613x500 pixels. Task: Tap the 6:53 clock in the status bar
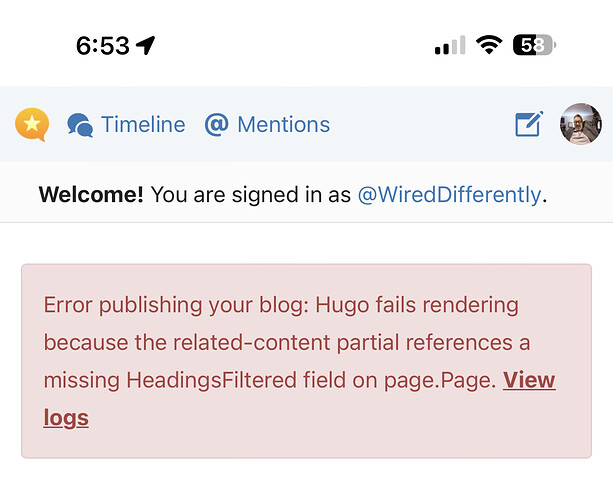tap(103, 45)
